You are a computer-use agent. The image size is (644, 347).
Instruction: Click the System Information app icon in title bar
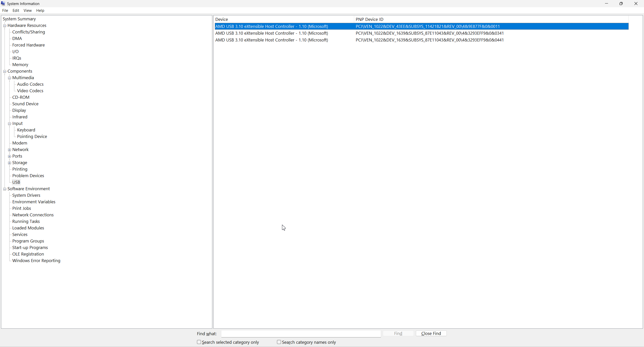(x=3, y=4)
